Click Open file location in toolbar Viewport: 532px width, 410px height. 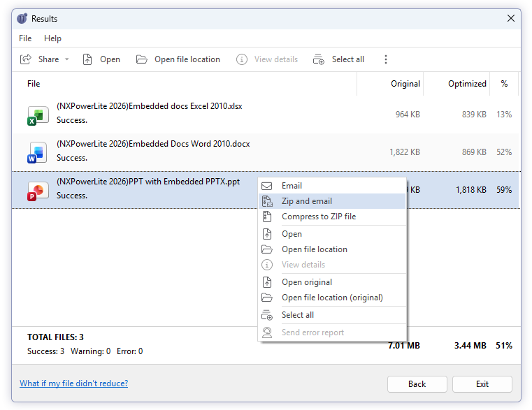(x=178, y=59)
